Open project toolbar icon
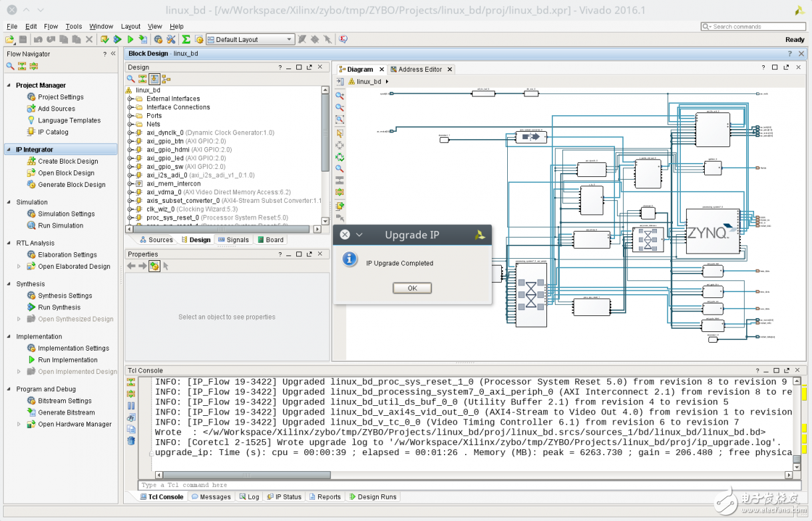Viewport: 812px width, 521px height. [11, 40]
